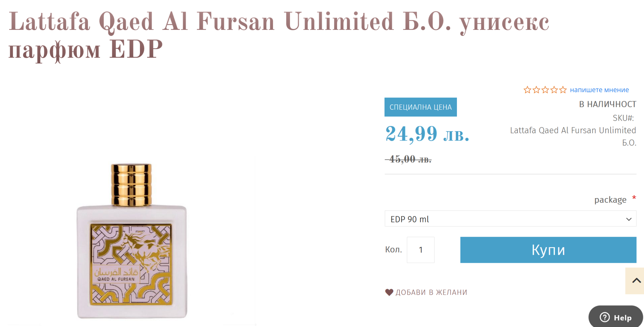Click the fourth rating star
Viewport: 644px width, 327px height.
pyautogui.click(x=554, y=90)
